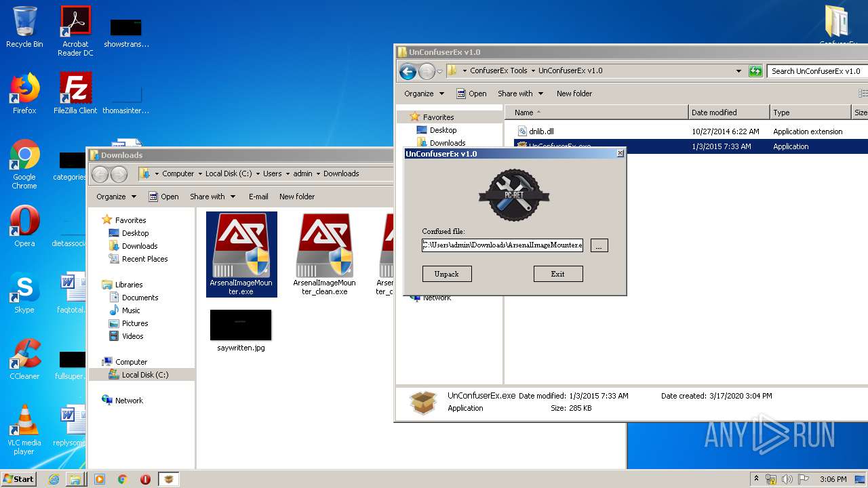Screen dimensions: 868x488
Task: Select Desktop in Downloads window sidebar
Action: point(135,233)
